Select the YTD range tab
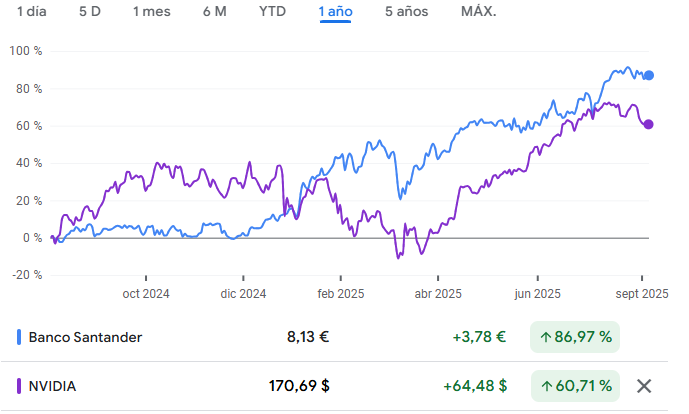The image size is (689, 414). [272, 12]
